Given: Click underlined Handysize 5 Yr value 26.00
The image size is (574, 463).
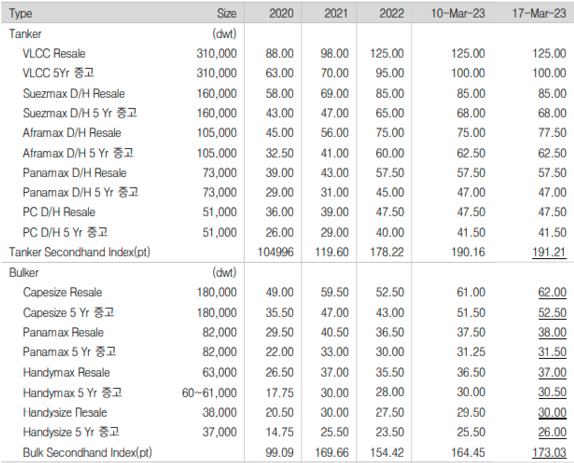Looking at the screenshot, I should (x=552, y=432).
